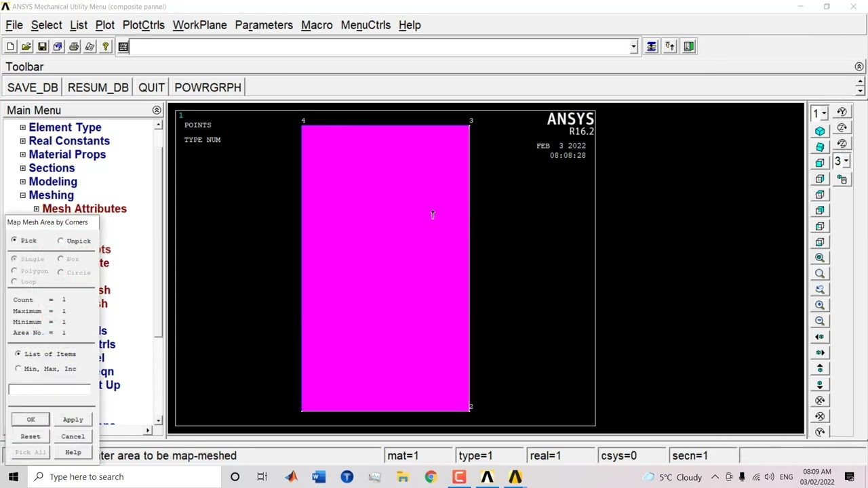The image size is (868, 488).
Task: Click the Image Capture printer icon
Action: [74, 47]
